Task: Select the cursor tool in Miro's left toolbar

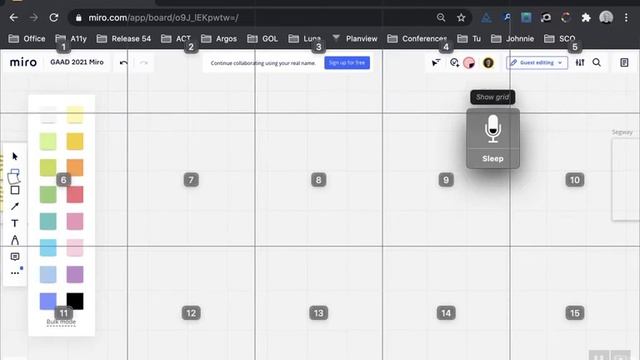Action: (x=15, y=156)
